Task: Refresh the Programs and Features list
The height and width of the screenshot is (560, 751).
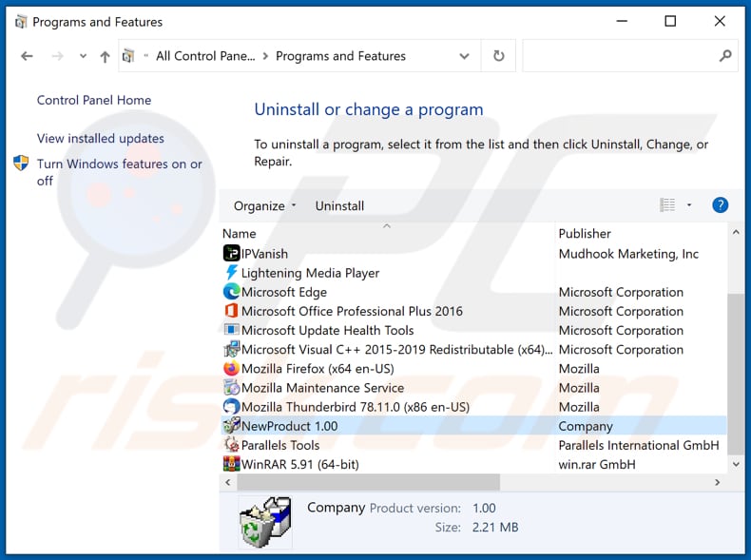Action: click(498, 56)
